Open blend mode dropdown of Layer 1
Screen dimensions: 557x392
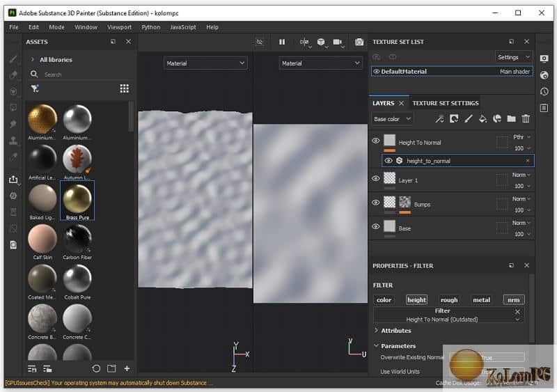click(521, 175)
